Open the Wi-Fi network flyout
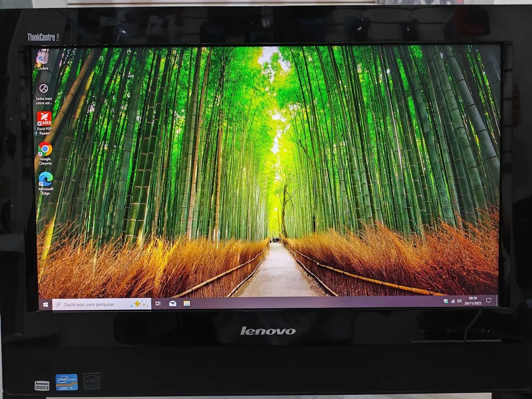Viewport: 532px width, 399px height. click(453, 302)
